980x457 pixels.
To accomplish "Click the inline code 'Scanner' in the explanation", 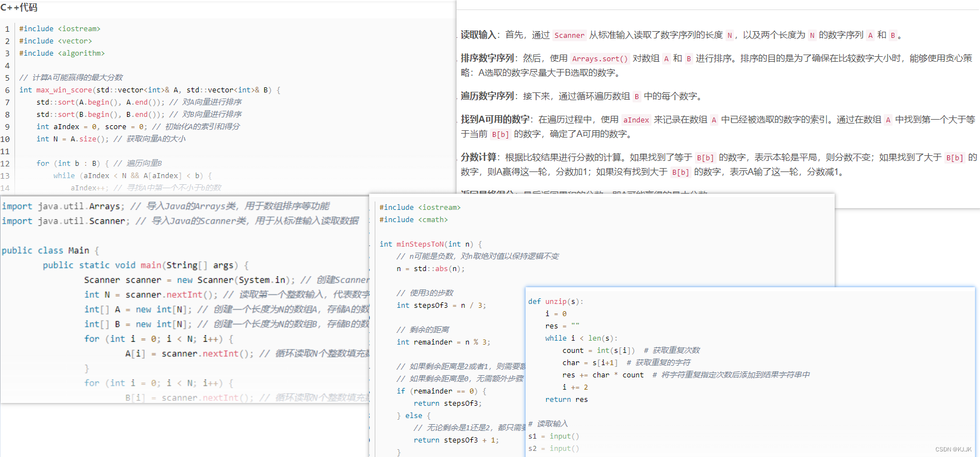I will 569,35.
